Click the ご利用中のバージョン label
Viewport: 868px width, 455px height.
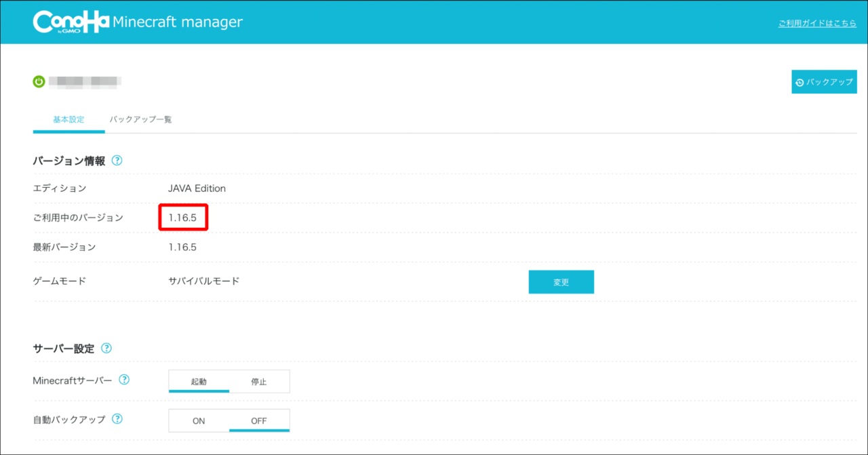coord(78,218)
